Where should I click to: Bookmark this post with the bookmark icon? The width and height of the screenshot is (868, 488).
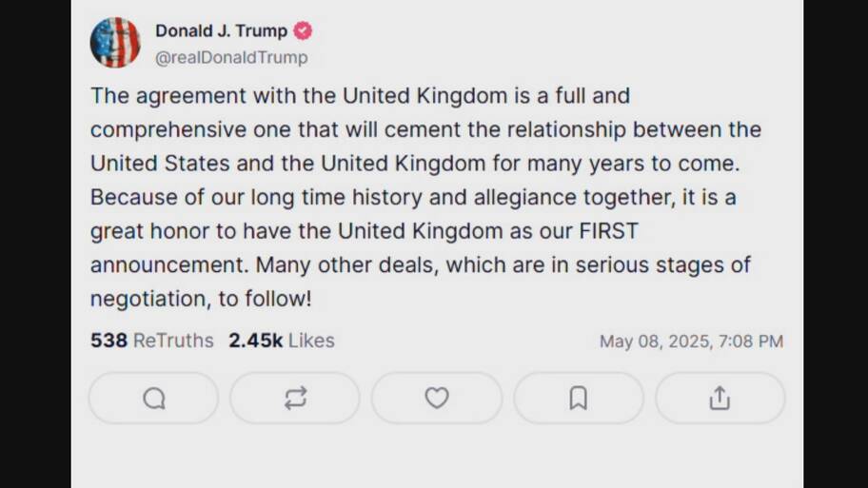click(579, 399)
